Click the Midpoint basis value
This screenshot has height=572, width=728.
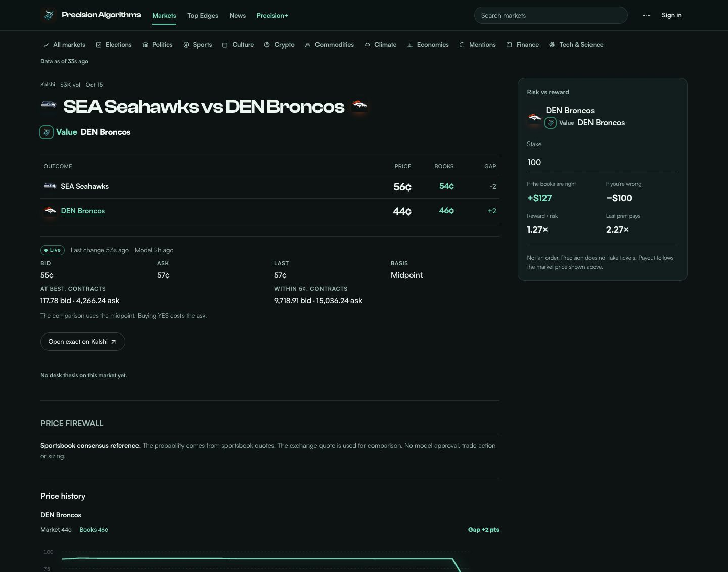pos(407,275)
